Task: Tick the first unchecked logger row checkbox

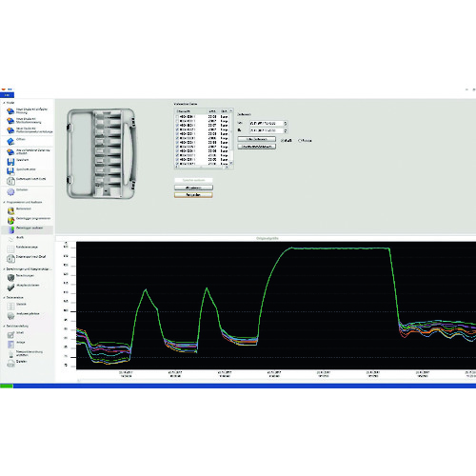Action: click(x=177, y=117)
